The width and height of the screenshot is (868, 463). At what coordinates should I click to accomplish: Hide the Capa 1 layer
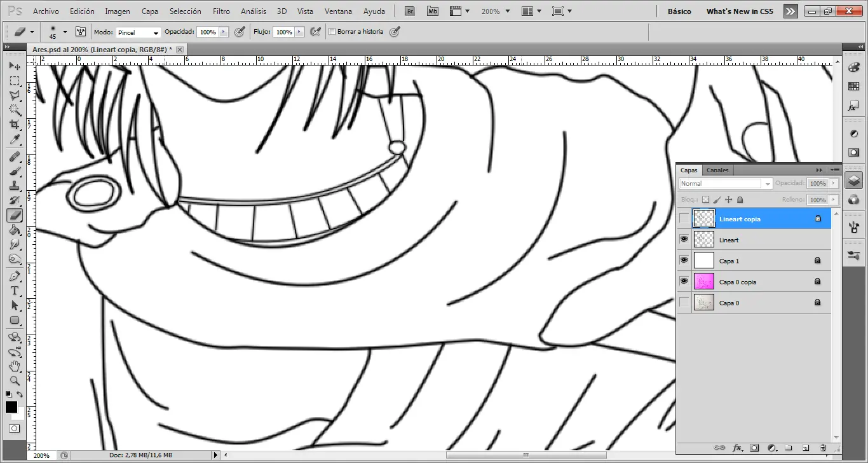(684, 261)
